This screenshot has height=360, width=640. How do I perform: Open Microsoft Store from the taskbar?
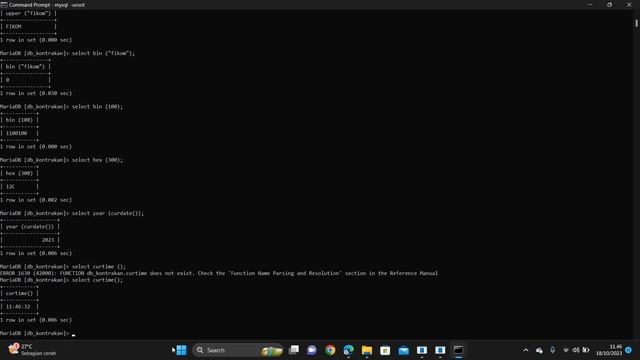385,350
